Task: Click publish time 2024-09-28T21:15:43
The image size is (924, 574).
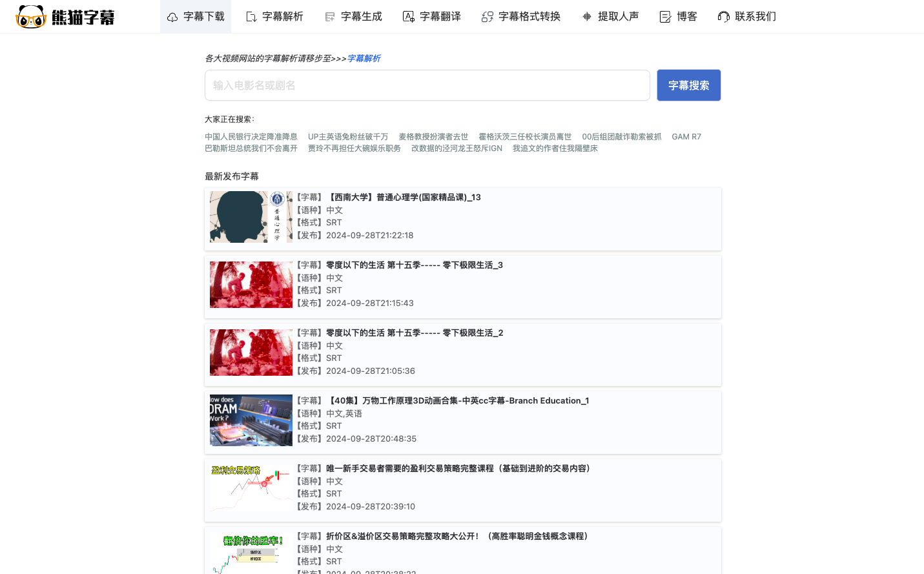Action: pyautogui.click(x=370, y=303)
